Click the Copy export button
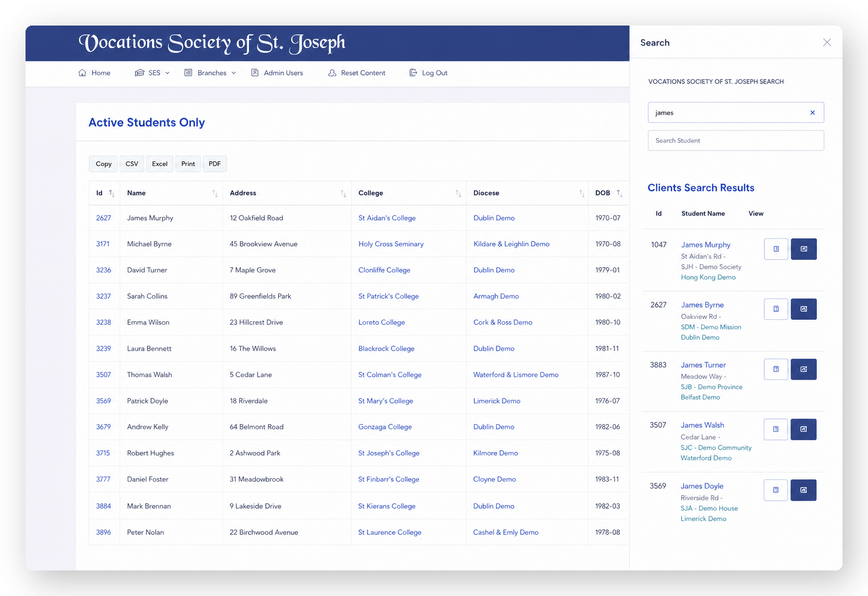Viewport: 868px width, 596px height. (104, 164)
